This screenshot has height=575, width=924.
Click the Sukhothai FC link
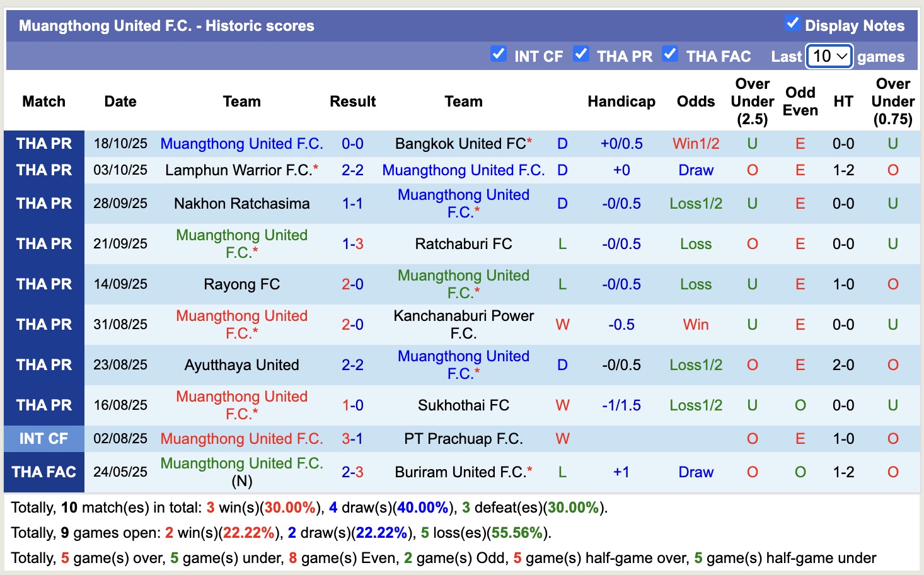[x=464, y=405]
